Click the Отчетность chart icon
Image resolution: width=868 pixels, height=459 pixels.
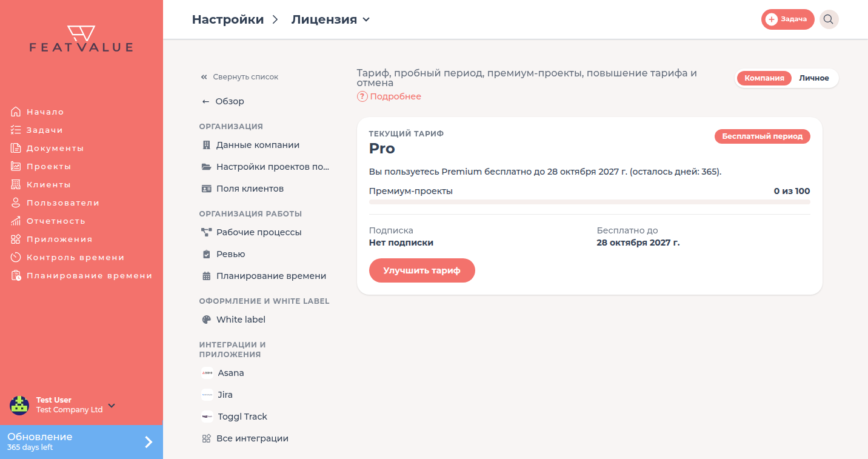[16, 221]
